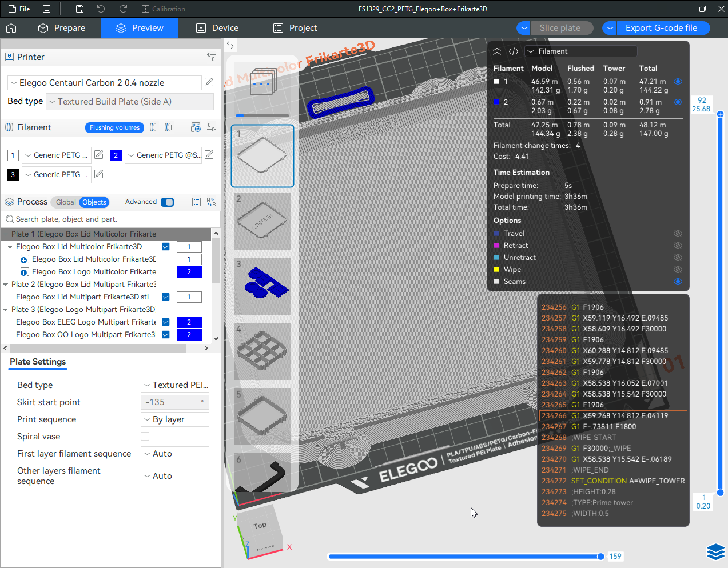Collapse the left sidebar arrow icon
The image size is (728, 568).
(230, 45)
